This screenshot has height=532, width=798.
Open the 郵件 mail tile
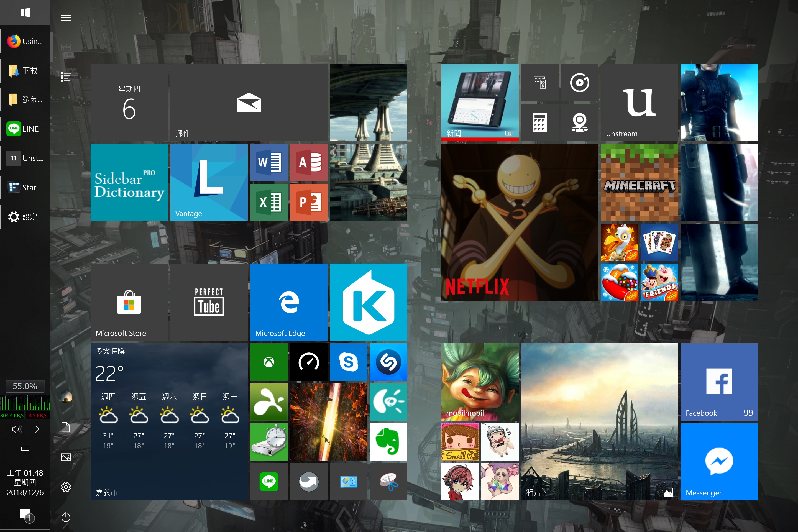tap(249, 103)
